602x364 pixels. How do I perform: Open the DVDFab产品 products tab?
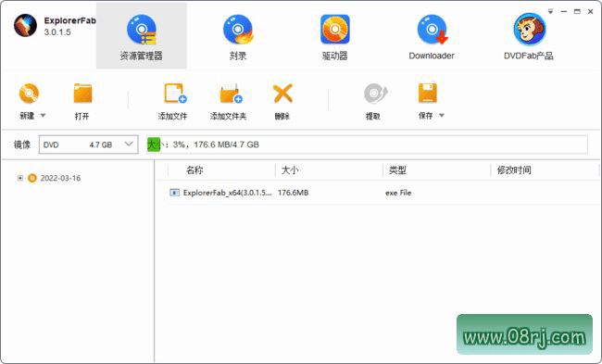[x=529, y=36]
